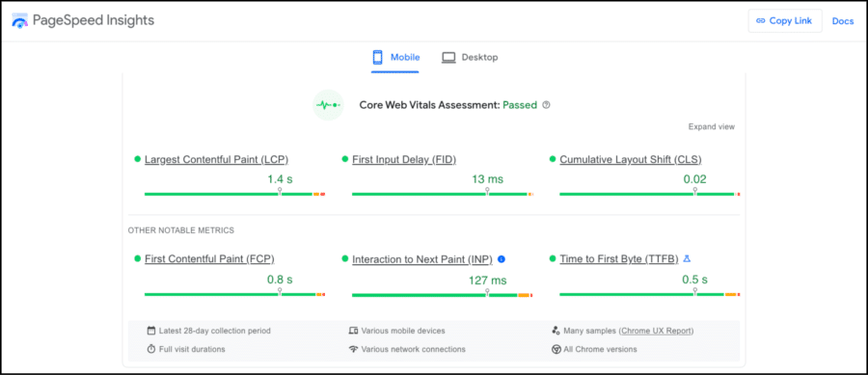Click the stopwatch icon for visit durations
Viewport: 868px width, 375px height.
[151, 349]
